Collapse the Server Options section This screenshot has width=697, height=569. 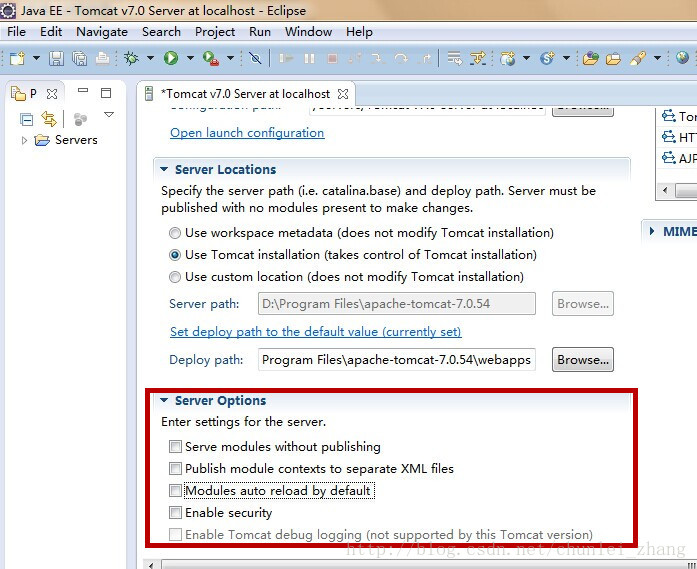pyautogui.click(x=164, y=401)
